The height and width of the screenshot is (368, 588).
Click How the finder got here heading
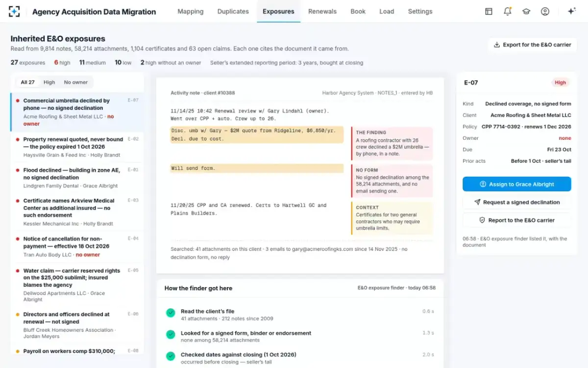198,288
